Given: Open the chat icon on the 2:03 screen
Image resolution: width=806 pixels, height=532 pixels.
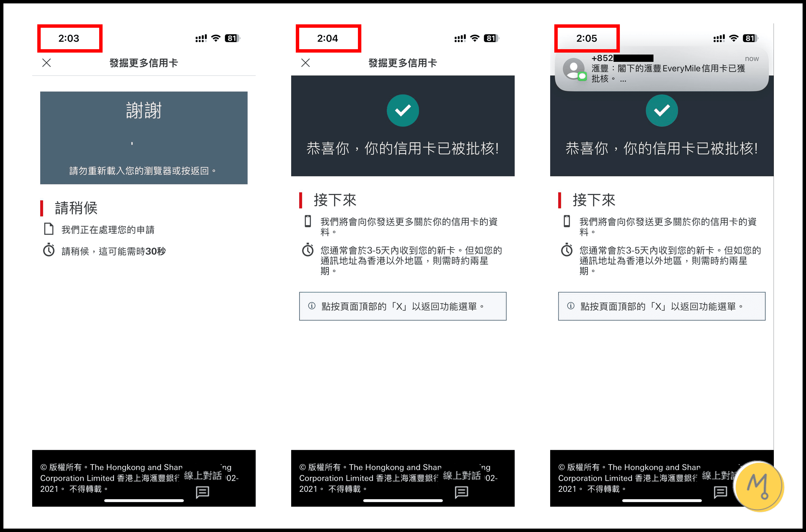Looking at the screenshot, I should [203, 492].
